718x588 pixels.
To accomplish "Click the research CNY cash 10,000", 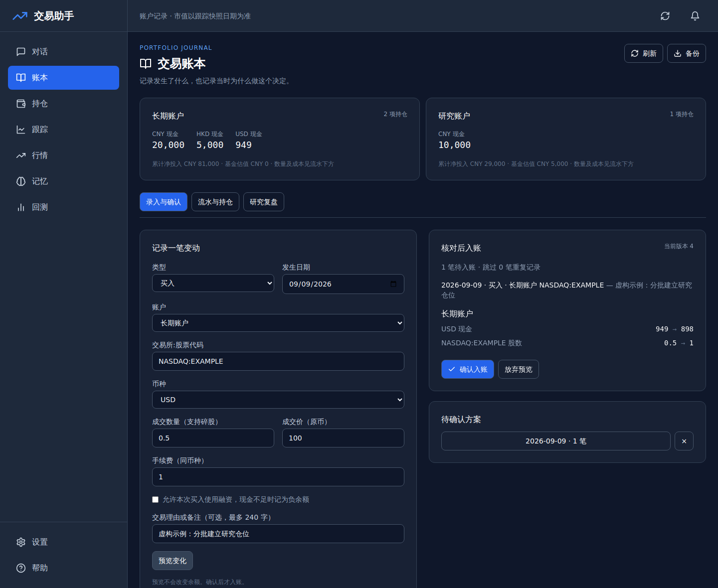I will [x=454, y=145].
